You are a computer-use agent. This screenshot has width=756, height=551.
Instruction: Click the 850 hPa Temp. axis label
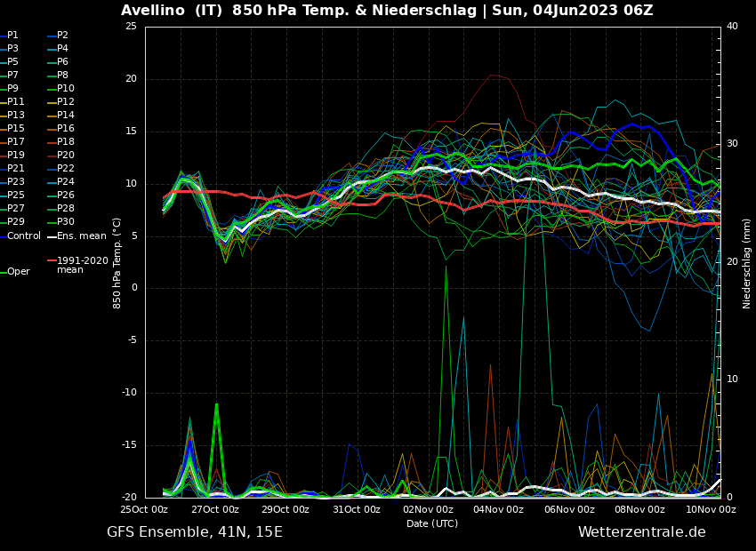click(117, 263)
